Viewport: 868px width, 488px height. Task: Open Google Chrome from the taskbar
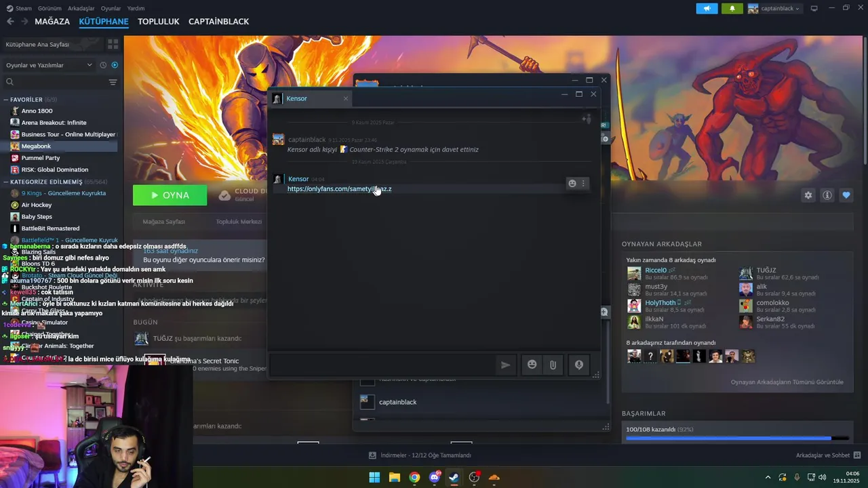tap(414, 477)
